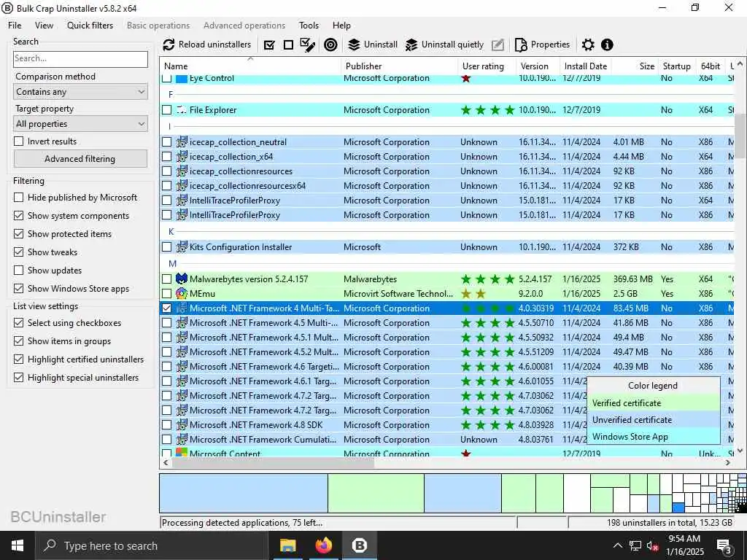747x560 pixels.
Task: Click the select all checkboxes toolbar icon
Action: click(x=269, y=44)
